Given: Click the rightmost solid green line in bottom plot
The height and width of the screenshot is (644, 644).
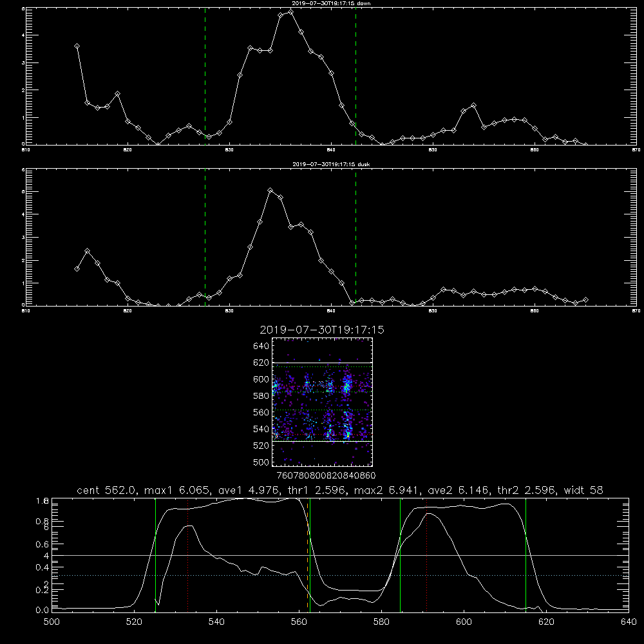Looking at the screenshot, I should click(x=526, y=554).
